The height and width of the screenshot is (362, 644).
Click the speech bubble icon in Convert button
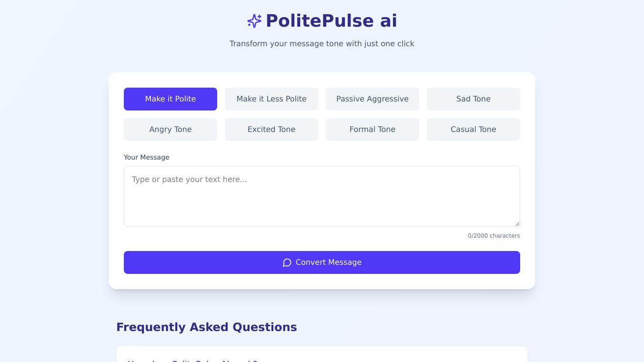pos(287,262)
